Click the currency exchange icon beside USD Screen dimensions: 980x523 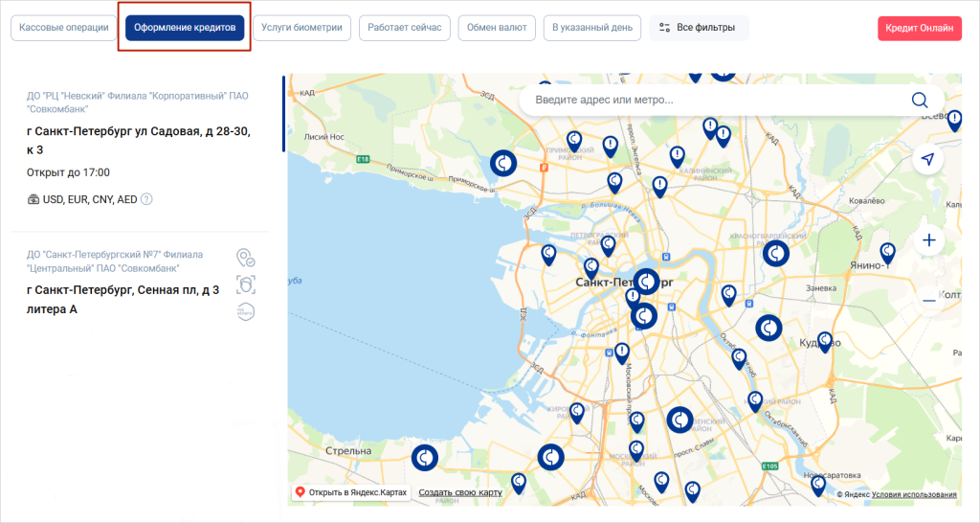[33, 199]
